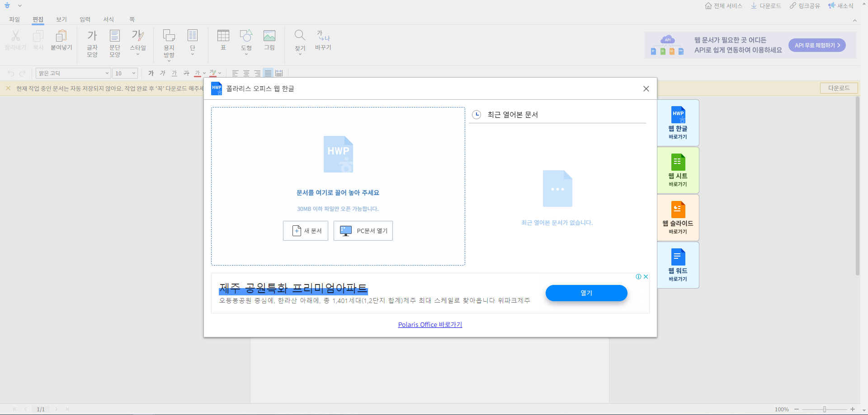Open Character Shape (글자 모양) settings
The image size is (868, 415).
click(x=92, y=43)
